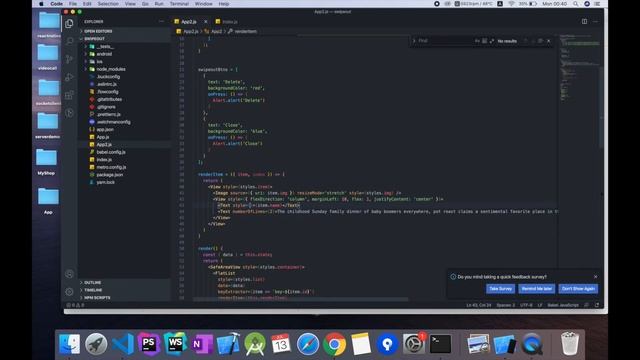Click the split editor right icon

(584, 21)
